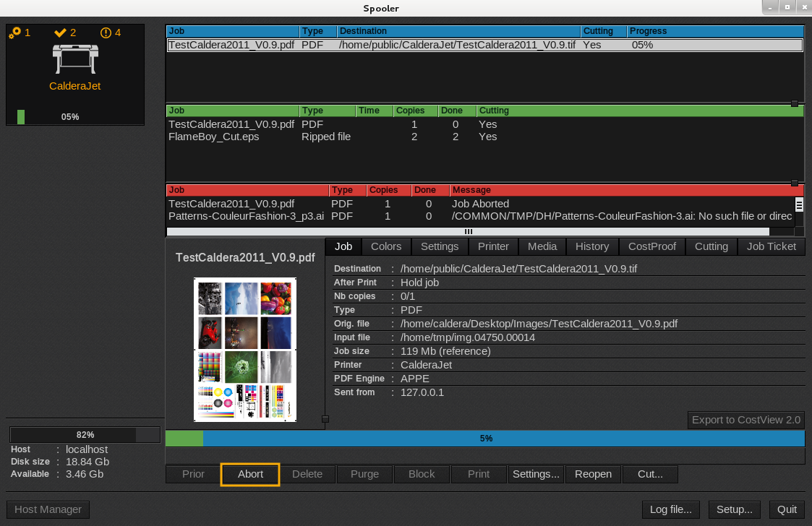Open the Job Ticket tab

click(x=771, y=246)
